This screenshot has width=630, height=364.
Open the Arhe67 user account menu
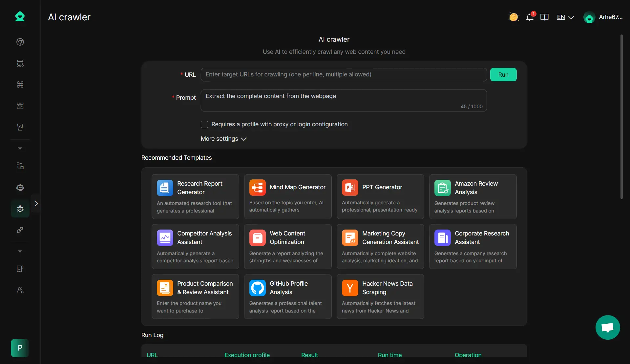603,17
